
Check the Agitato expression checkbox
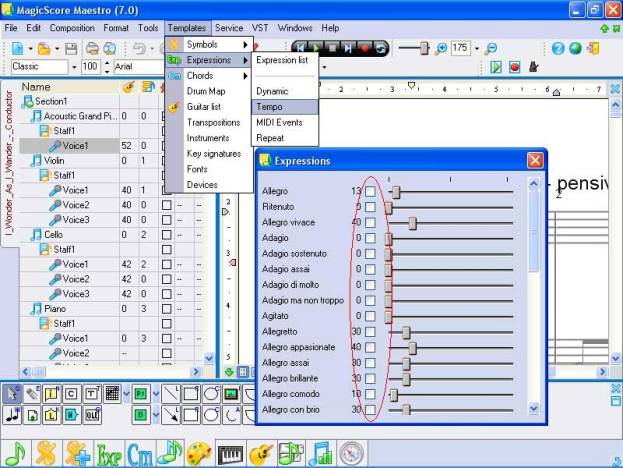pyautogui.click(x=370, y=316)
